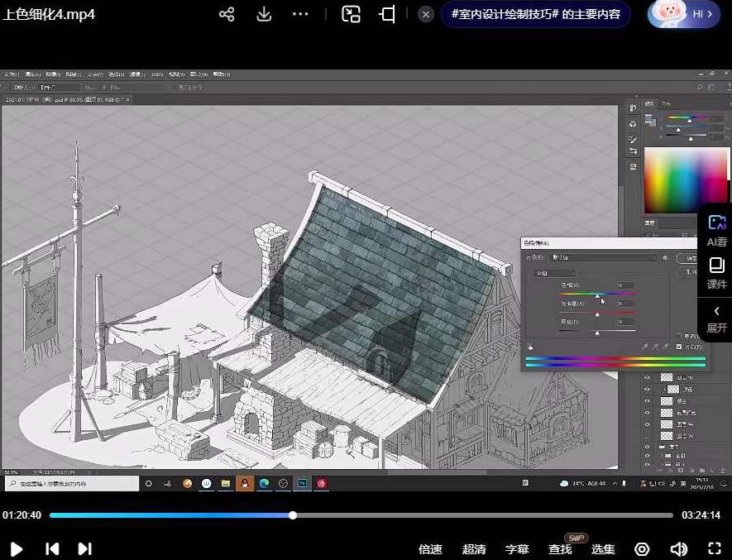The image size is (732, 560).
Task: Toggle fullscreen mode
Action: pyautogui.click(x=715, y=548)
